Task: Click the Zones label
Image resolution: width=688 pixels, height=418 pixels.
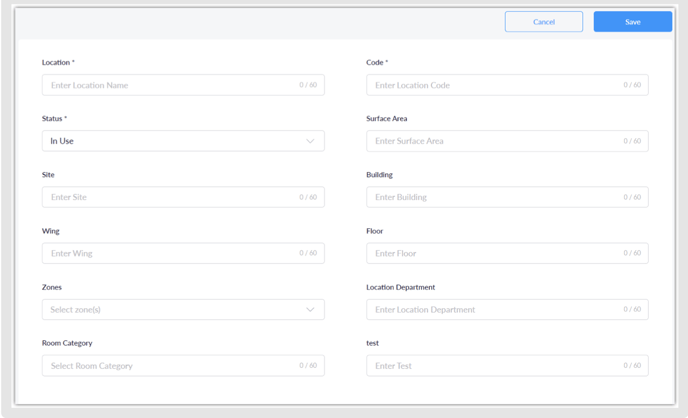Action: [52, 287]
